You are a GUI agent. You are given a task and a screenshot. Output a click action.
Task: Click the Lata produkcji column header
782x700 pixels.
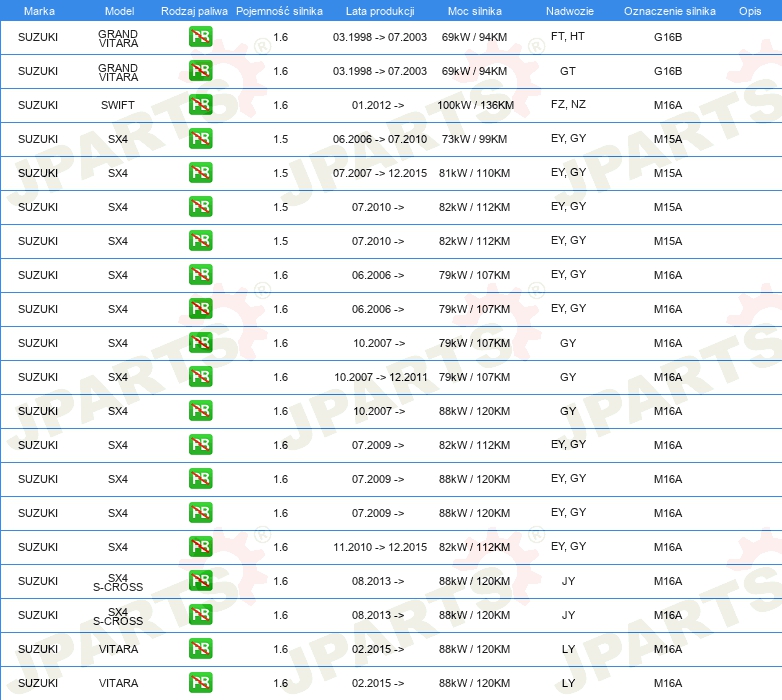pos(380,11)
